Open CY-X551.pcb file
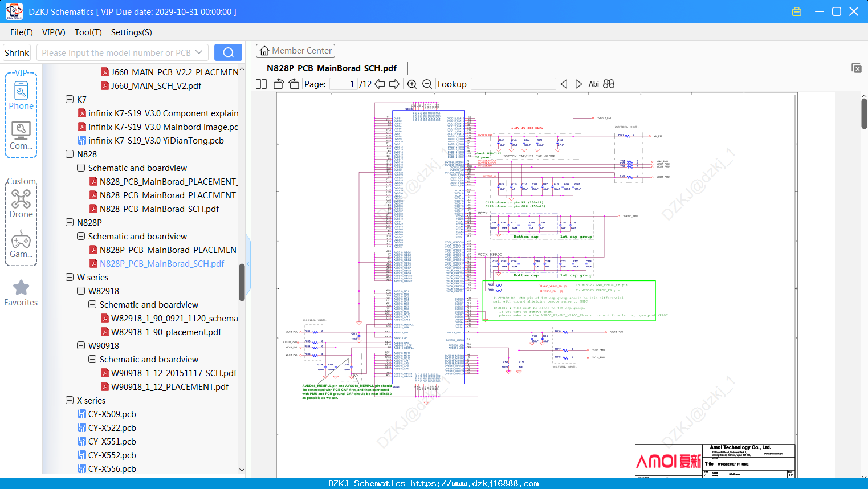The height and width of the screenshot is (489, 868). pyautogui.click(x=112, y=441)
